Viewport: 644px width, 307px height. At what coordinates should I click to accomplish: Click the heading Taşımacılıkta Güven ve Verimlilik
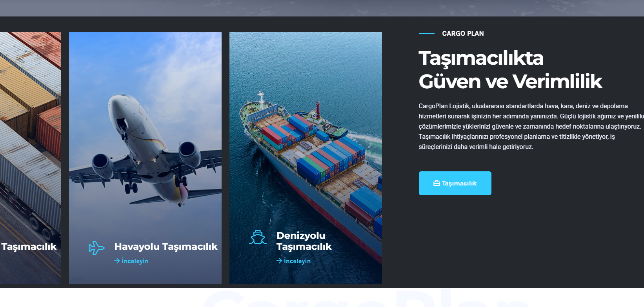[x=510, y=70]
